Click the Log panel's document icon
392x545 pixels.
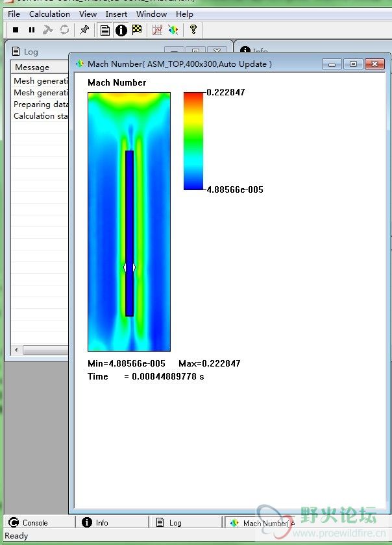[16, 51]
